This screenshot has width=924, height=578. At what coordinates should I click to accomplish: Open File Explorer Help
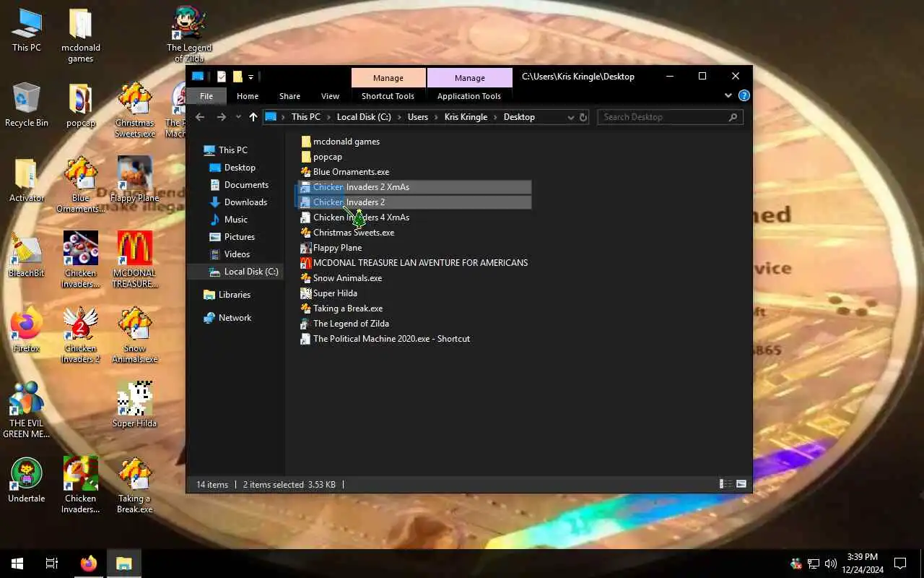coord(744,95)
